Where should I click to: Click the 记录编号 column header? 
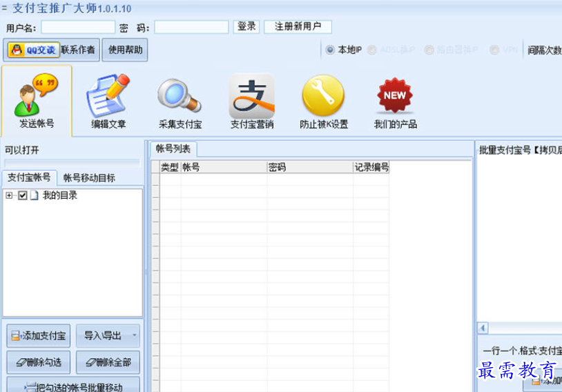tap(371, 167)
